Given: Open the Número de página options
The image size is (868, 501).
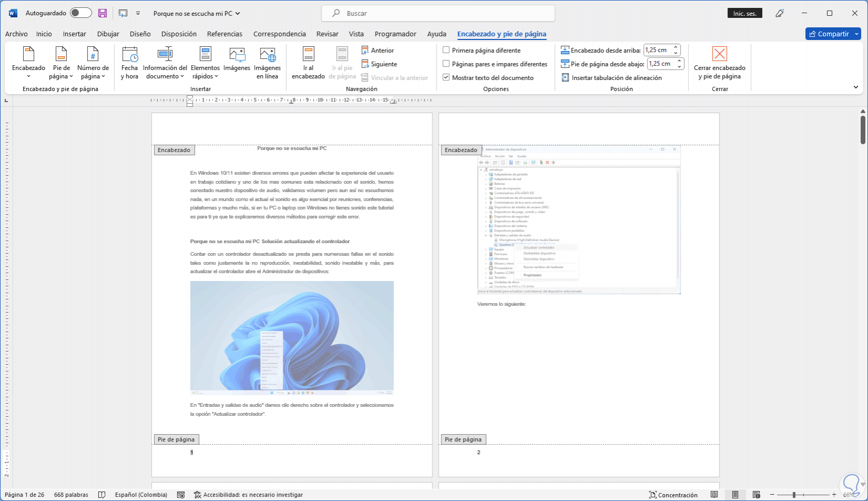Looking at the screenshot, I should [x=93, y=63].
